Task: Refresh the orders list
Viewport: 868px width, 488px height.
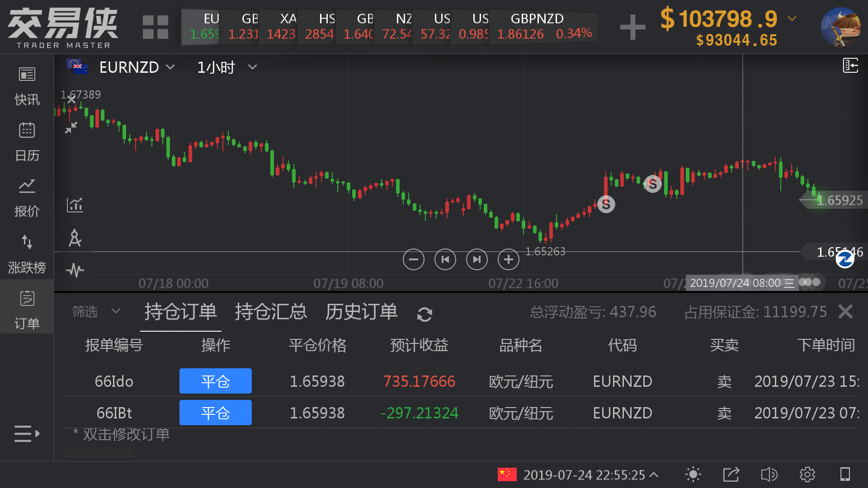Action: 425,314
